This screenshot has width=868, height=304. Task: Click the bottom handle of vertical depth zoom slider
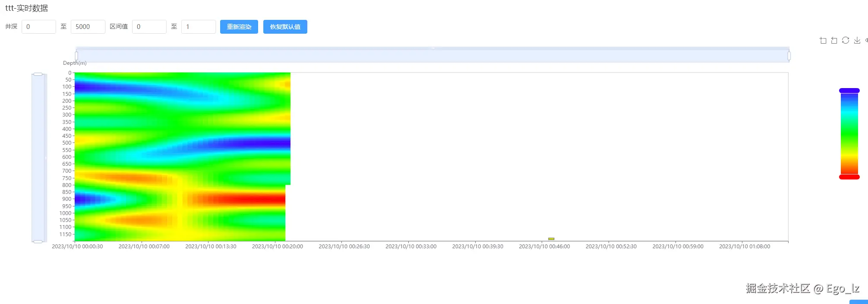point(38,241)
